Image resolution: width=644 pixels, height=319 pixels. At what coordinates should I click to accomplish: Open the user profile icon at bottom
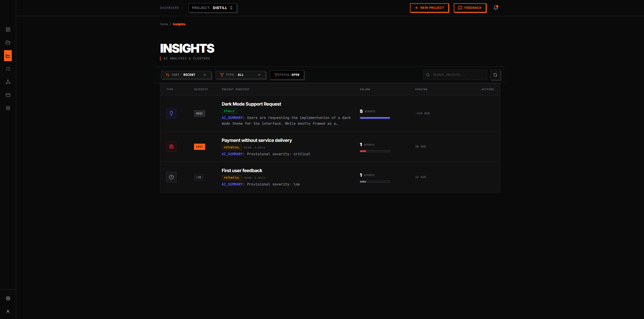click(8, 311)
